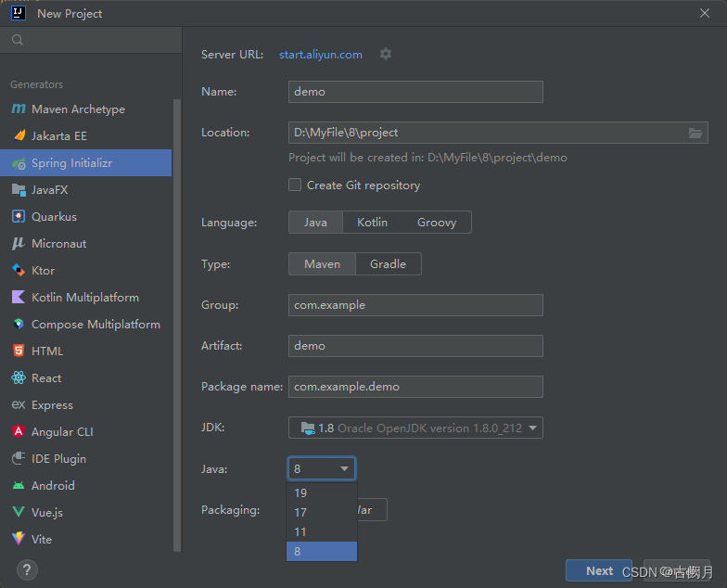727x588 pixels.
Task: Click the IDE Plugin plug icon
Action: click(x=19, y=458)
